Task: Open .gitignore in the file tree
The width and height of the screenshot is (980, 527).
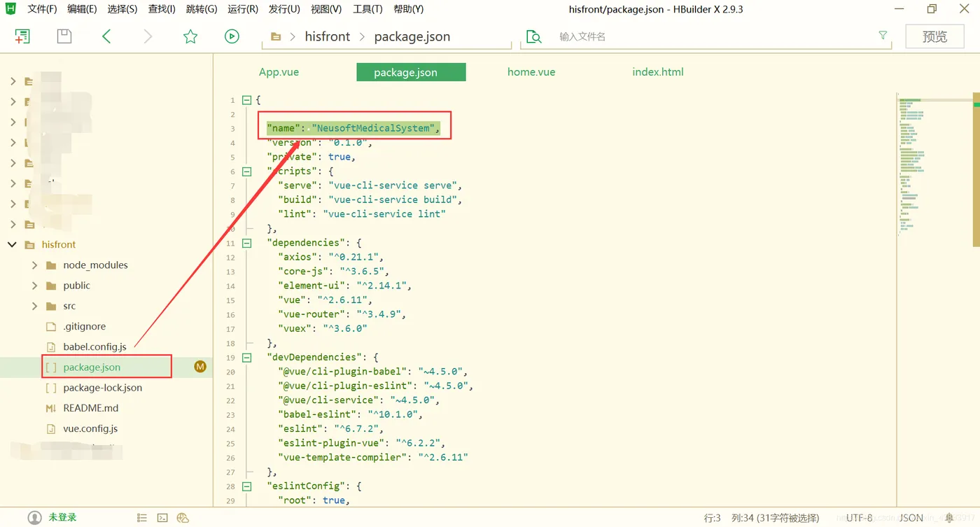Action: pyautogui.click(x=83, y=326)
